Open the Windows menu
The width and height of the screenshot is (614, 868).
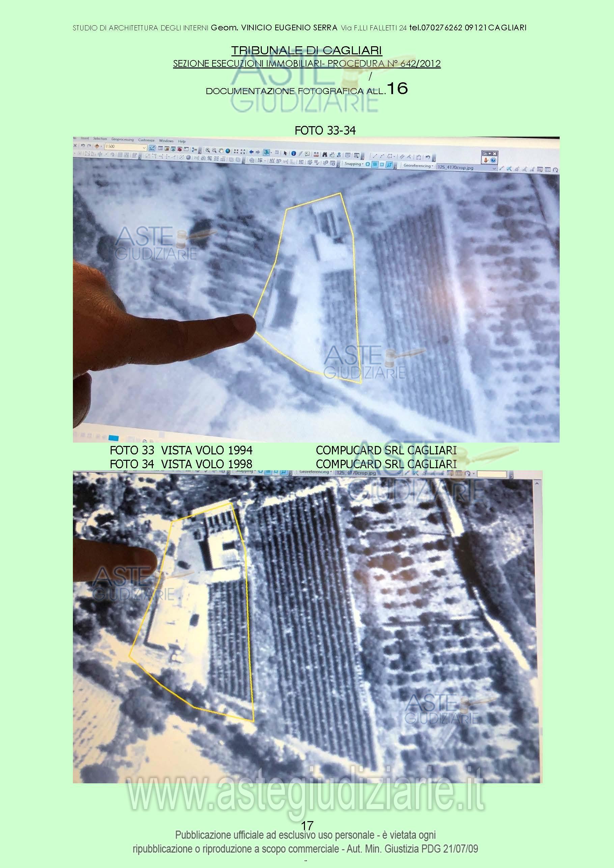click(166, 141)
